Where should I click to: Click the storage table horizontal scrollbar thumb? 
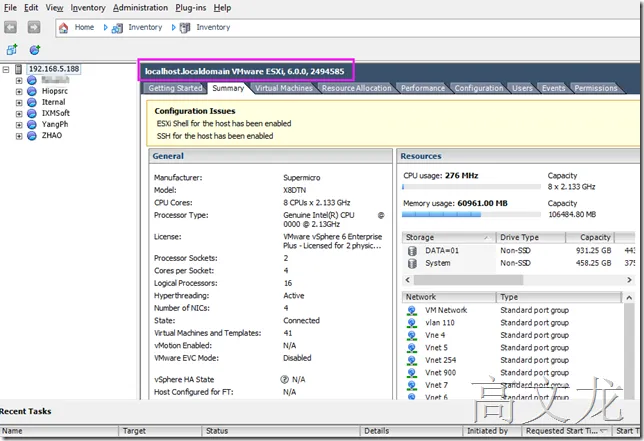(468, 280)
